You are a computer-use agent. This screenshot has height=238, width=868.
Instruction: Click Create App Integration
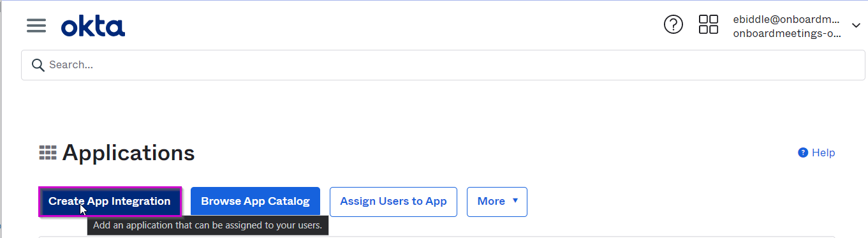(110, 202)
